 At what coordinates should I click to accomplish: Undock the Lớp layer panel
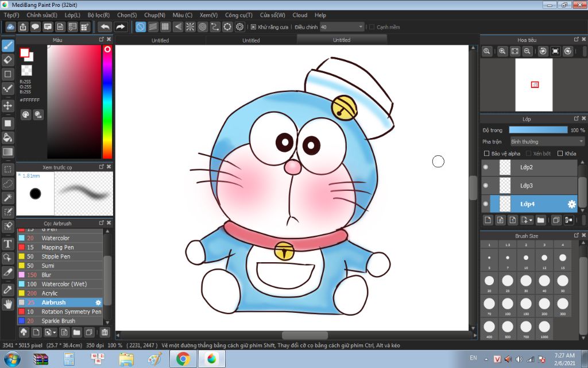[577, 118]
